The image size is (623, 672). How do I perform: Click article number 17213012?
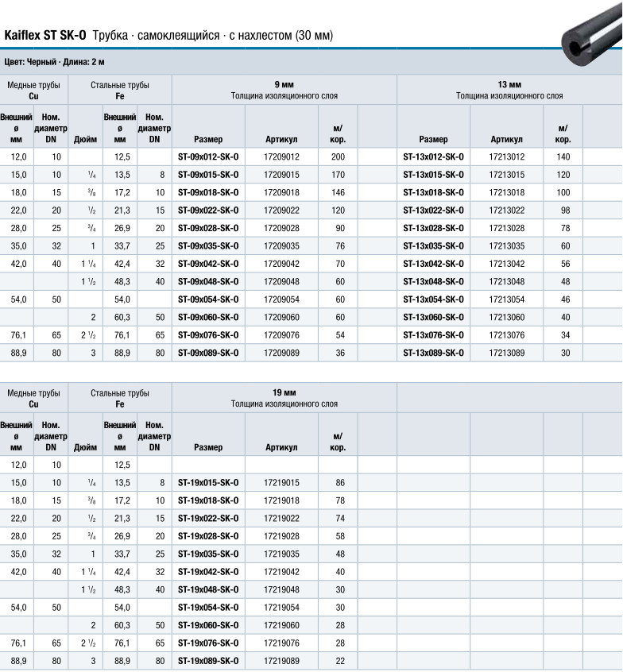(x=507, y=156)
